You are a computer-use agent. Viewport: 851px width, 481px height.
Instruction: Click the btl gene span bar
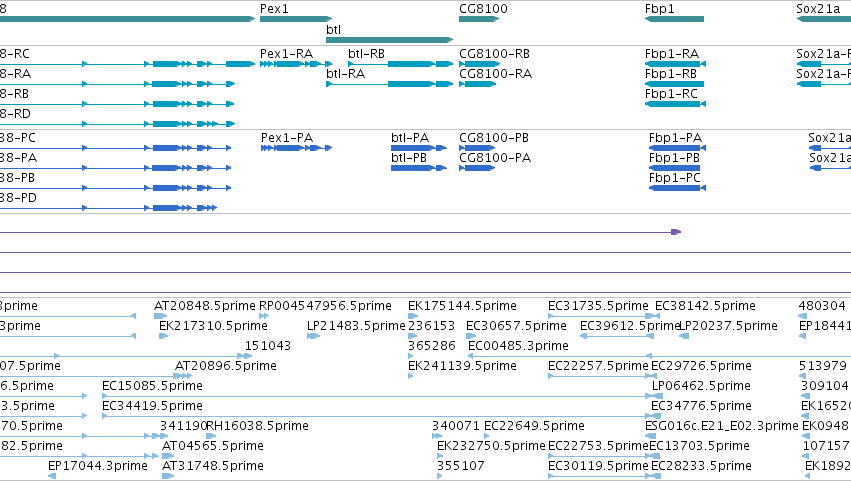[389, 40]
